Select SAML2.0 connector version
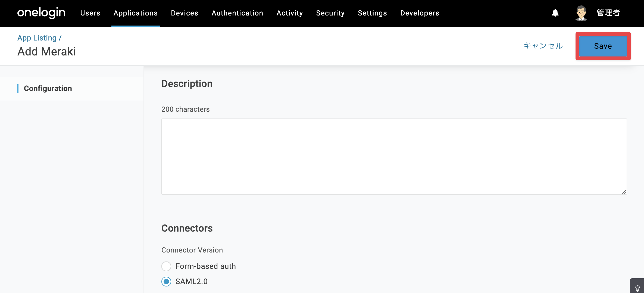The width and height of the screenshot is (644, 293). (166, 281)
